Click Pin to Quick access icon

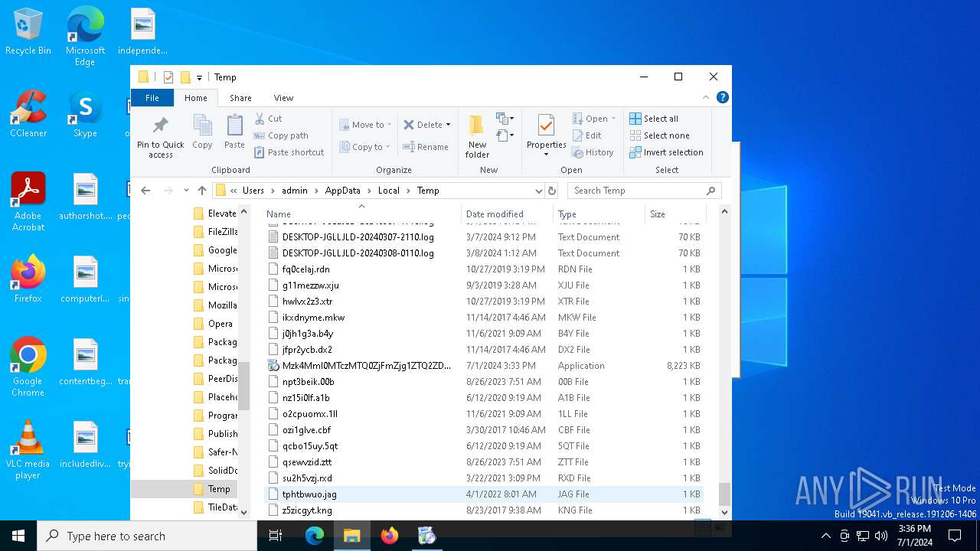point(161,138)
